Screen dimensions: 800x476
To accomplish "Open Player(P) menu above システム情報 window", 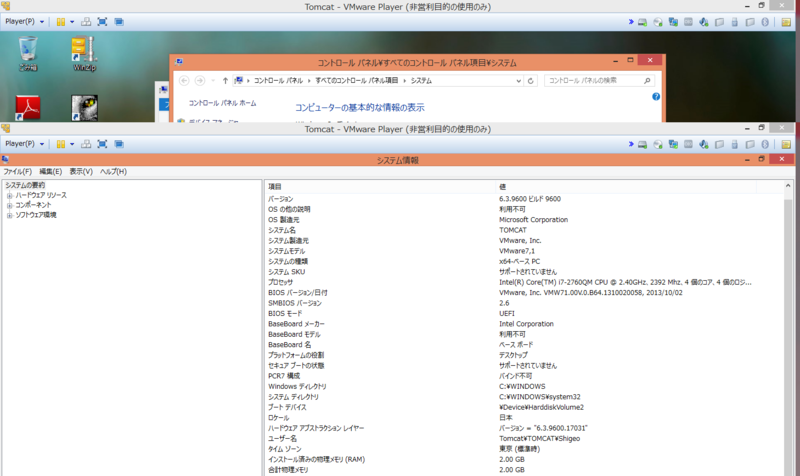I will click(x=24, y=144).
